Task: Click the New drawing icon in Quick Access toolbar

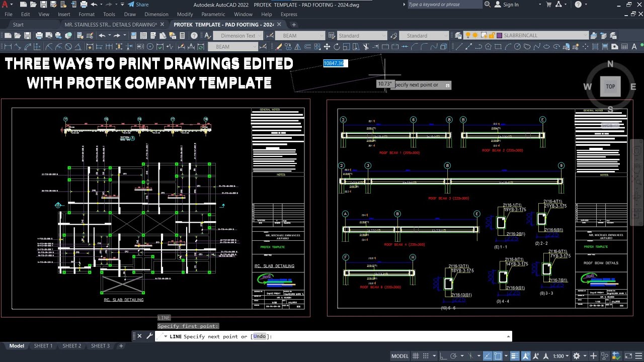Action: click(x=24, y=5)
